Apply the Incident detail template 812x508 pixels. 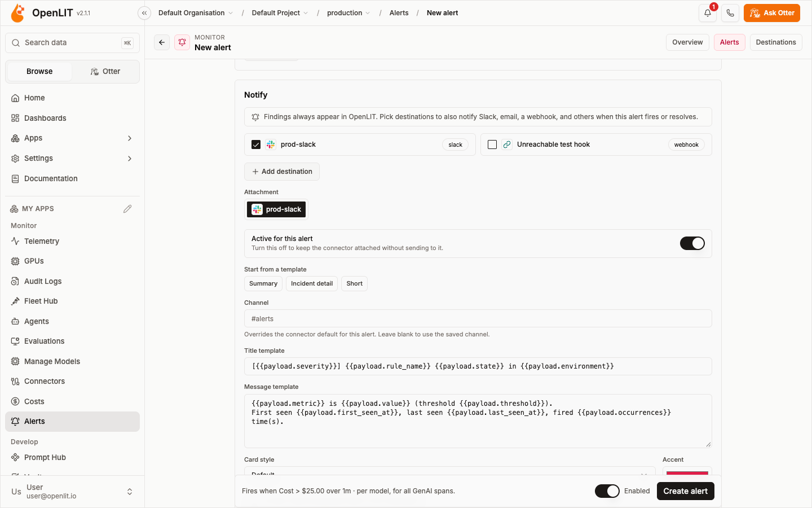click(312, 283)
